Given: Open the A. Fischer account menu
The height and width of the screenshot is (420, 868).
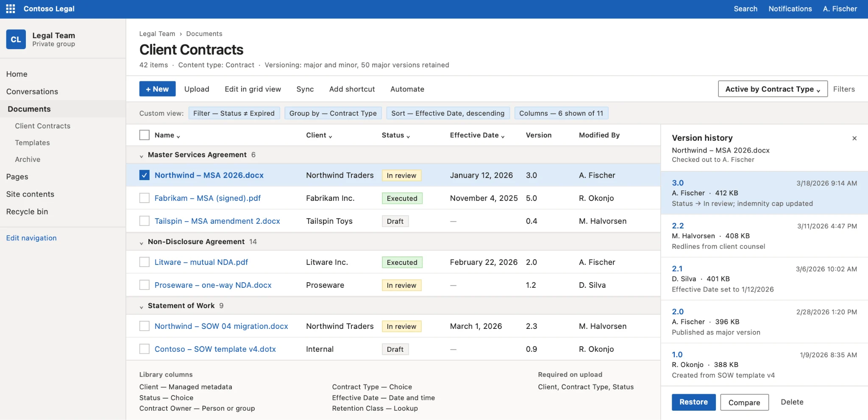Looking at the screenshot, I should pos(840,9).
